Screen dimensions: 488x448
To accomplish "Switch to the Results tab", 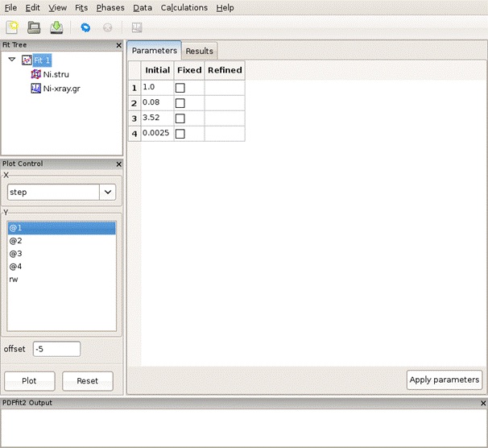I will pyautogui.click(x=199, y=51).
